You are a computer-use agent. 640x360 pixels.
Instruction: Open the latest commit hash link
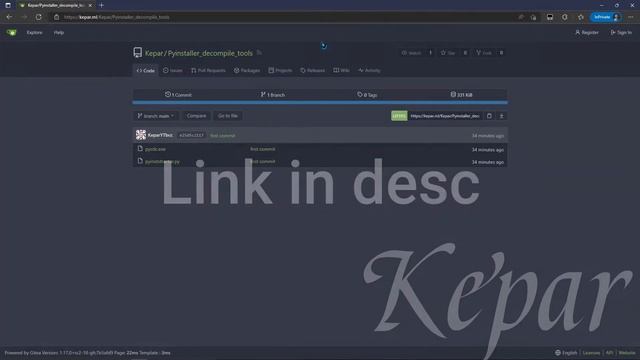pyautogui.click(x=191, y=135)
